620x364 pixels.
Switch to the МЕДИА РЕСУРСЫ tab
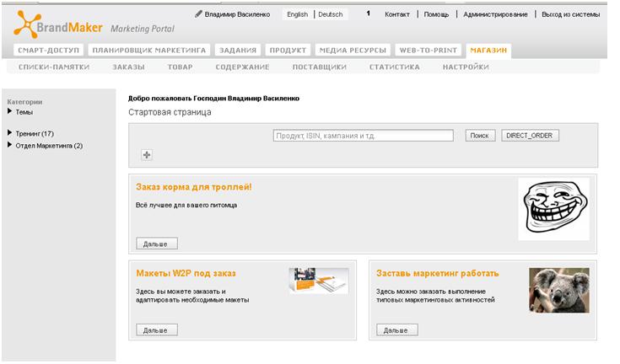click(353, 51)
